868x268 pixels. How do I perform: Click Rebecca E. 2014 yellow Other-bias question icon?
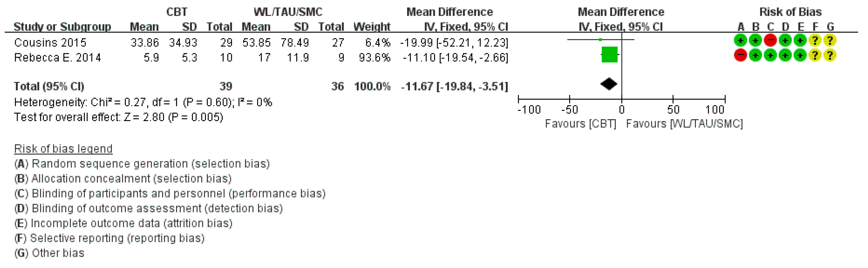tap(830, 55)
